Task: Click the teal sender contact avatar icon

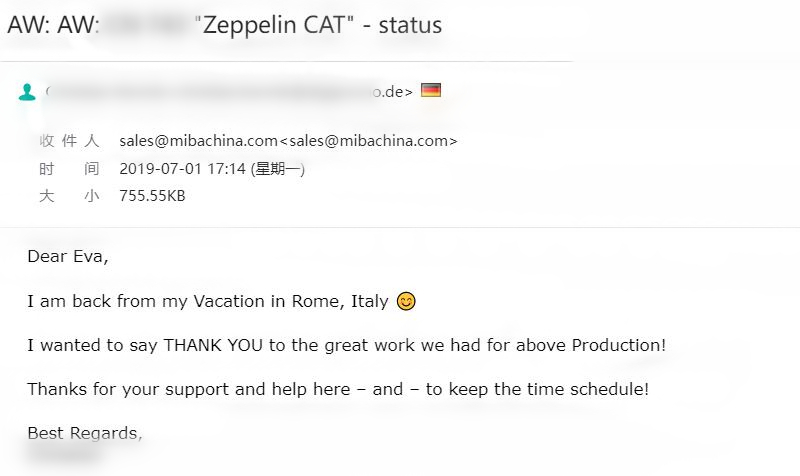Action: coord(27,92)
